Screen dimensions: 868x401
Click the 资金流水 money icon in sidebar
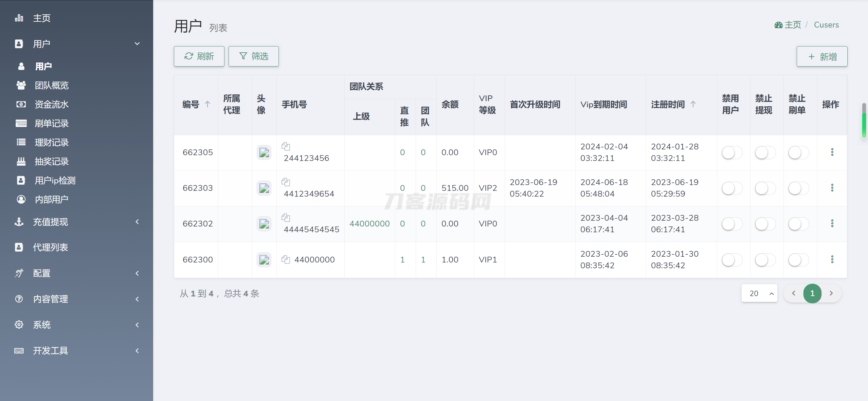pos(21,104)
